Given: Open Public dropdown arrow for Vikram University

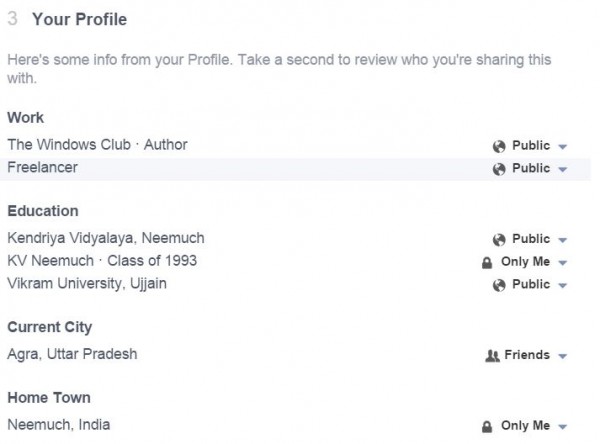Looking at the screenshot, I should tap(562, 286).
